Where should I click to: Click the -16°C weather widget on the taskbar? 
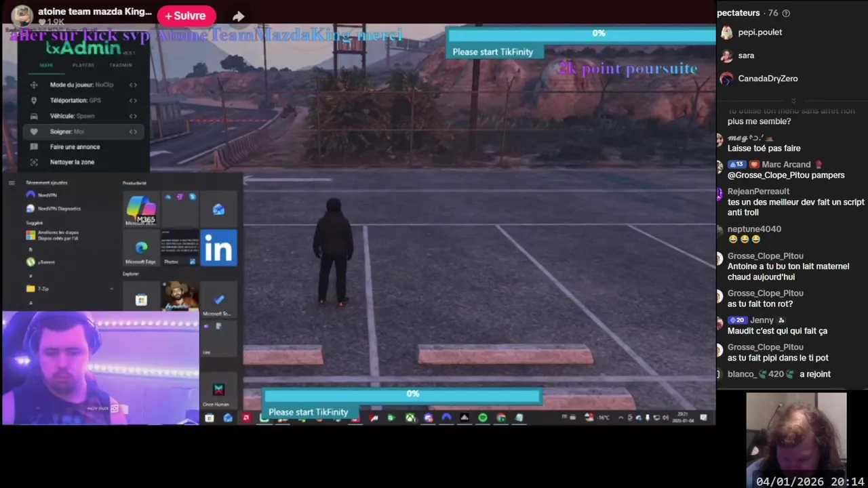(x=597, y=418)
